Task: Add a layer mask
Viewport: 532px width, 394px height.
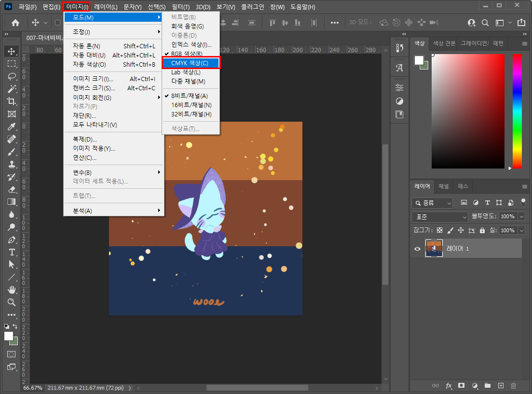Action: point(461,385)
